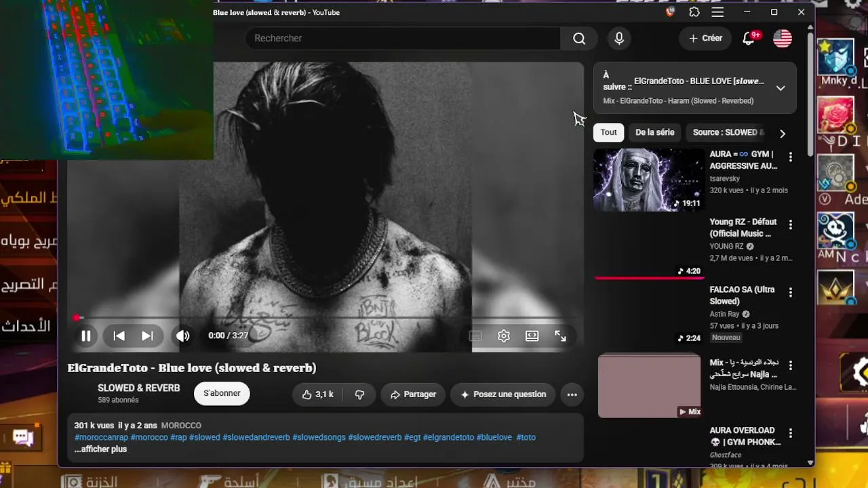
Task: Click the tsarevsky channel name
Action: [725, 178]
